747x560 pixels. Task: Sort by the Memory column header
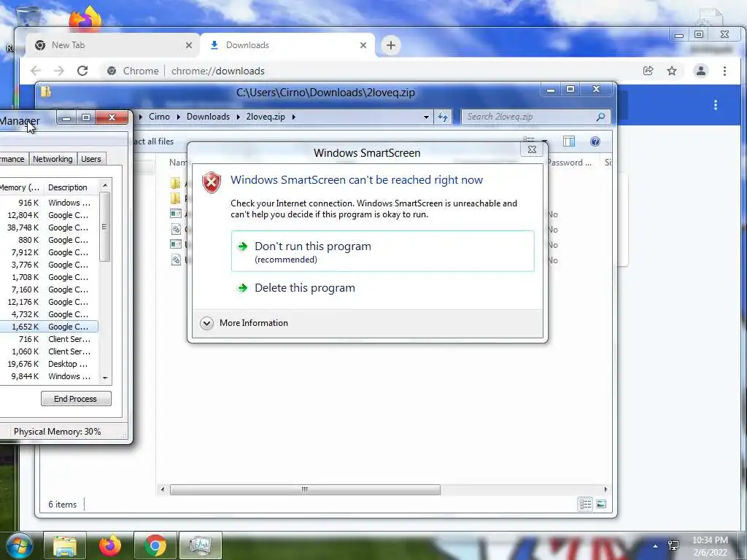coord(21,187)
